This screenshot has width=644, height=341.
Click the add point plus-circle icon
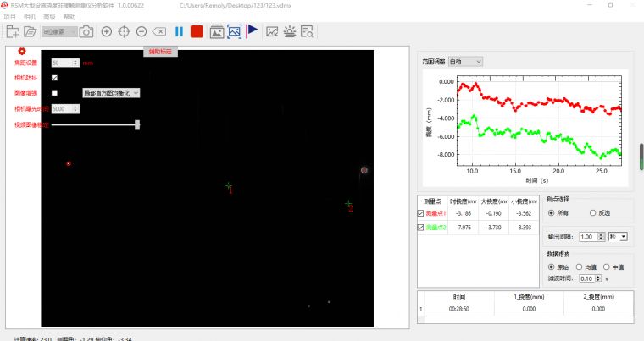pos(107,31)
